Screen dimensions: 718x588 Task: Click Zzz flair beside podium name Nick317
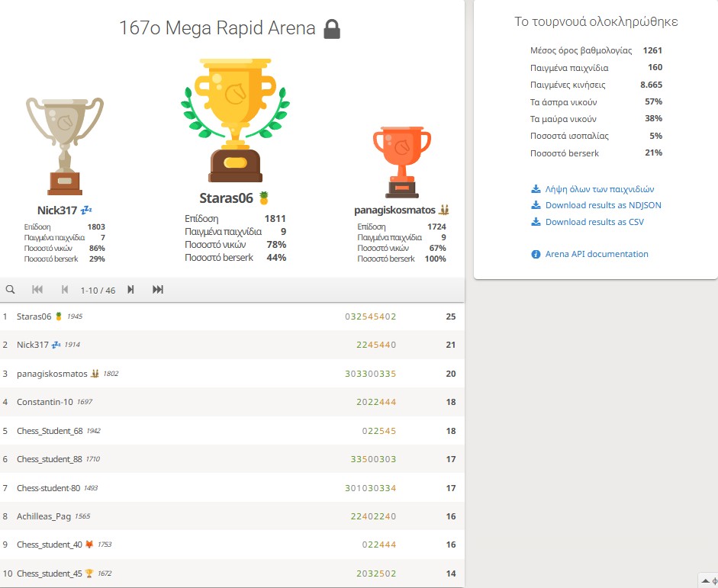click(x=86, y=210)
